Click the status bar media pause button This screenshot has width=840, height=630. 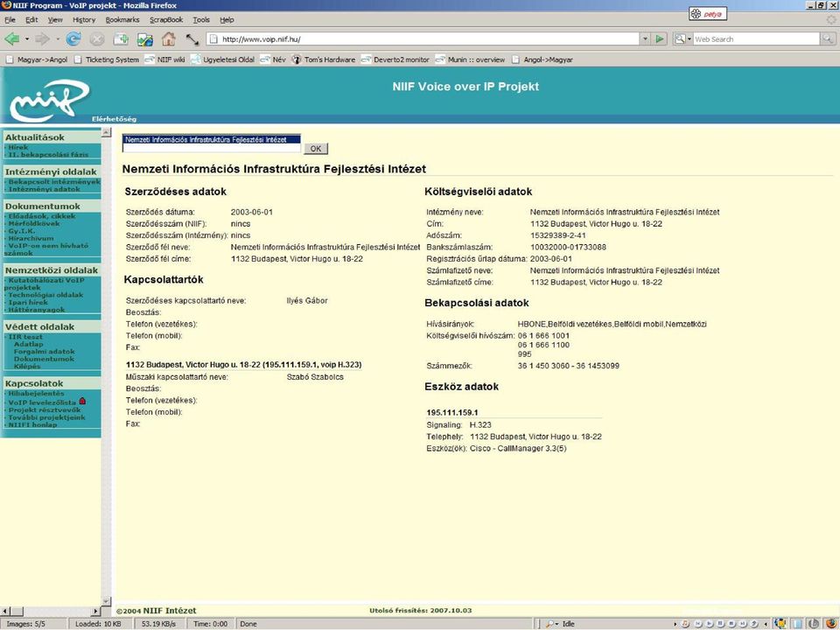click(720, 624)
